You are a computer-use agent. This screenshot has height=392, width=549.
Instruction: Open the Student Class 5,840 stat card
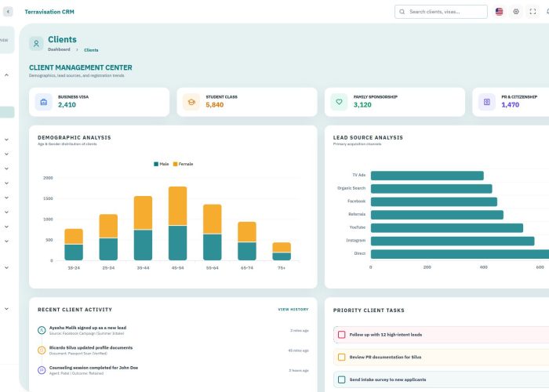click(247, 102)
